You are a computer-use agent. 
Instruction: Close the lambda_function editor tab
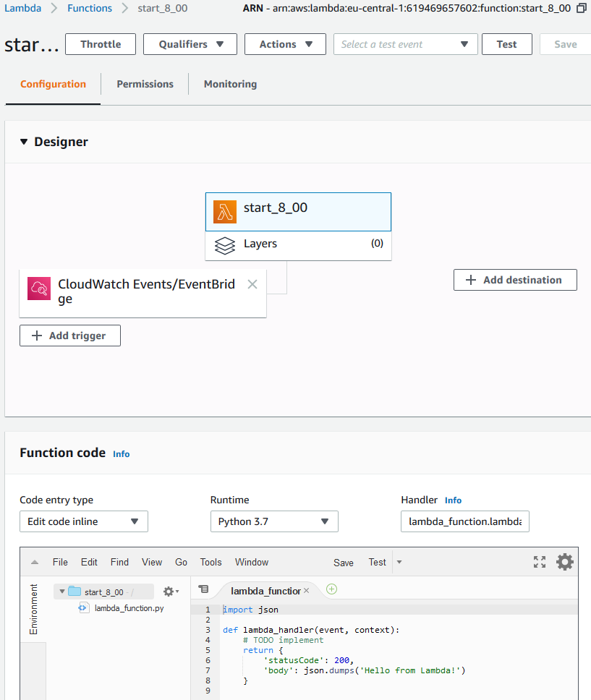(x=307, y=591)
